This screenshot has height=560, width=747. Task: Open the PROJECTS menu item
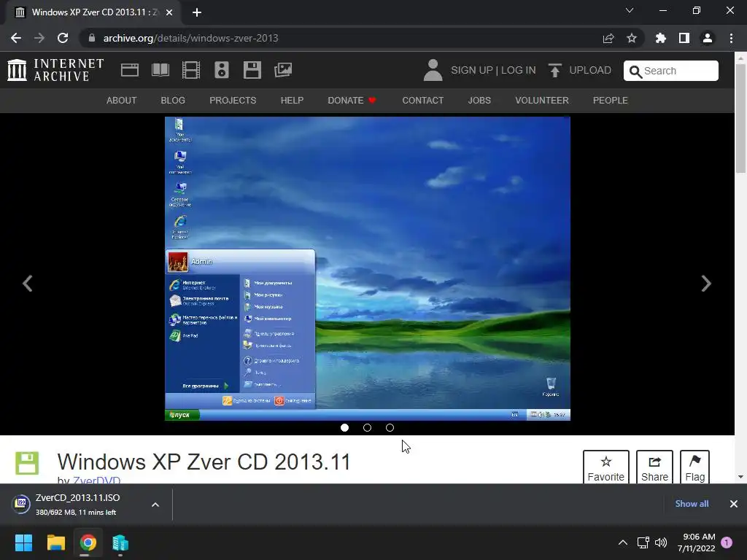pos(233,101)
